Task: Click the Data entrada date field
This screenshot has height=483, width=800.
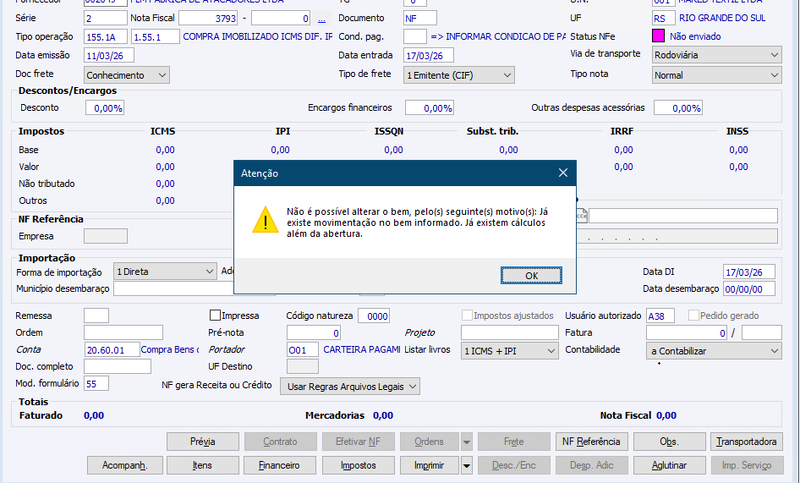Action: [x=429, y=55]
